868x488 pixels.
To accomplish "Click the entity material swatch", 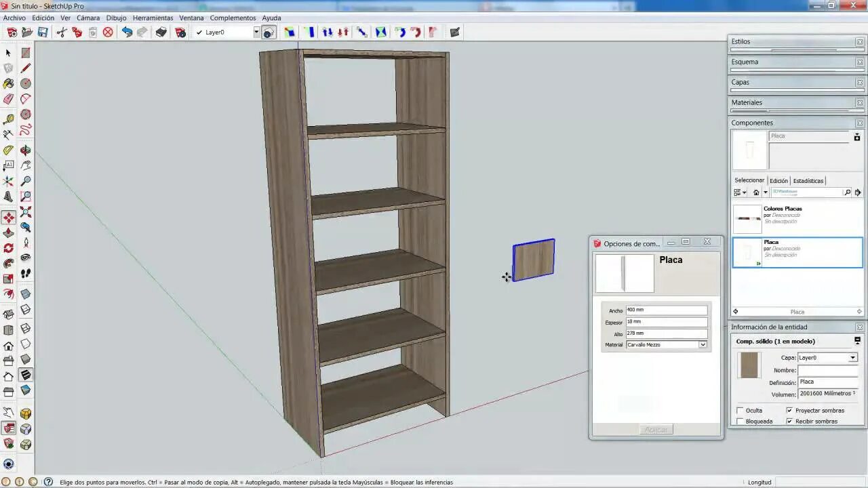I will tap(749, 365).
